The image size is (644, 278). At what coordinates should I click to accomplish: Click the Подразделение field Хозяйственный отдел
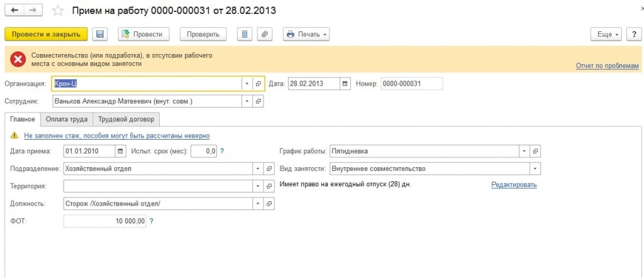coord(158,169)
